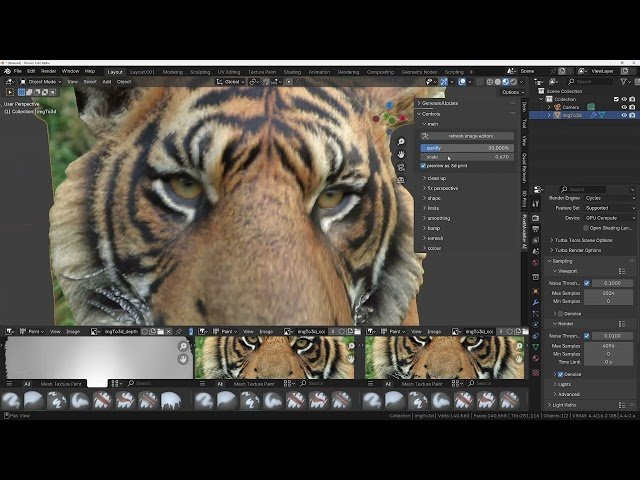Open the Blender logo menu

pyautogui.click(x=7, y=71)
